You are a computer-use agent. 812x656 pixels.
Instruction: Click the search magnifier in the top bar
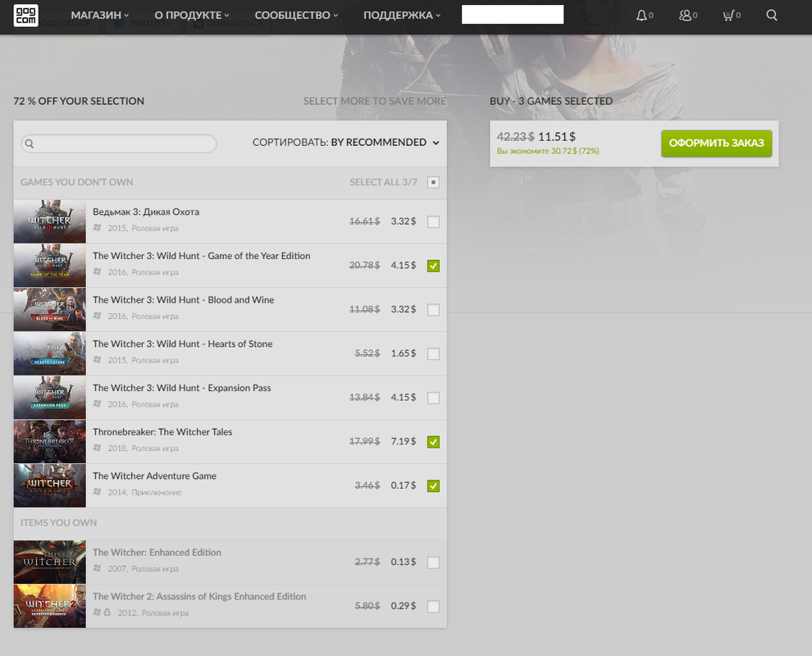tap(772, 15)
